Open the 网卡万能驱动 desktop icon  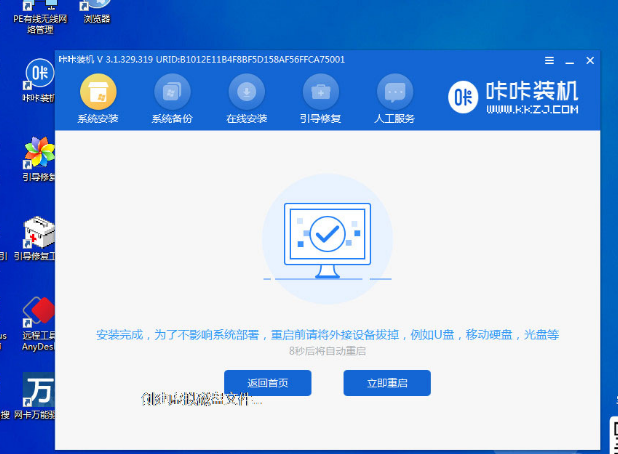pyautogui.click(x=38, y=390)
